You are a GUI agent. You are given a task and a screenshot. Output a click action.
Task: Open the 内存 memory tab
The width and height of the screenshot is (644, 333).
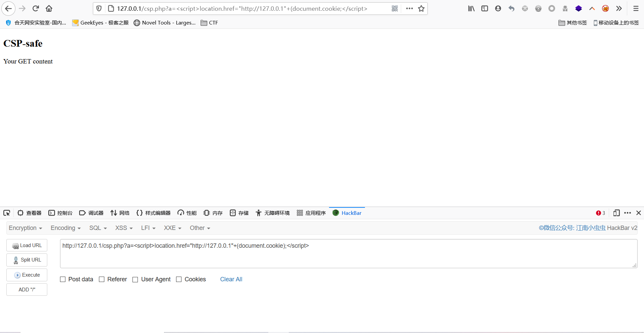tap(213, 213)
